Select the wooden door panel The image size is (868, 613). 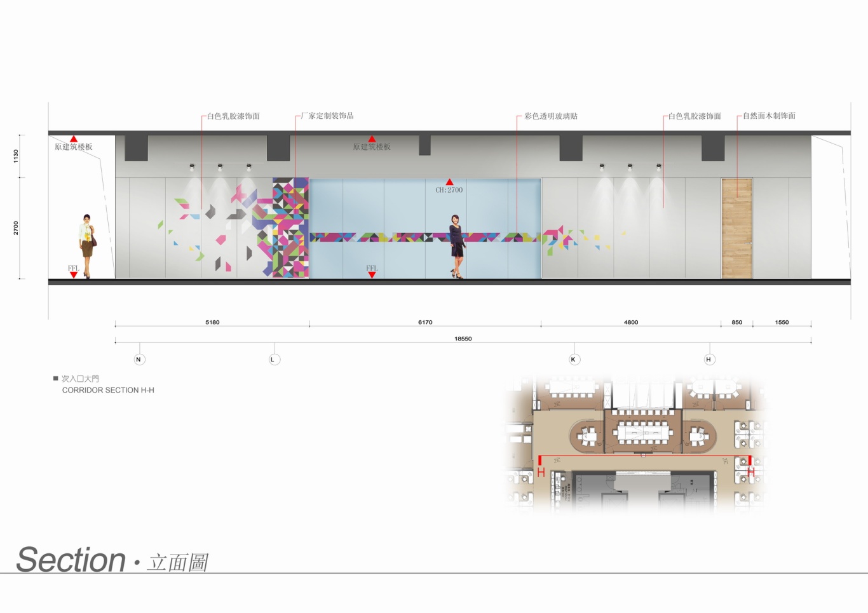click(x=736, y=228)
